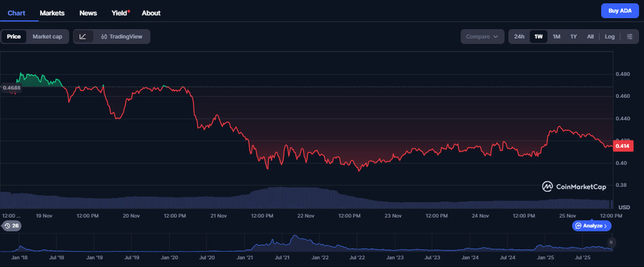Set time range to 1M
This screenshot has height=267, width=644.
click(556, 37)
